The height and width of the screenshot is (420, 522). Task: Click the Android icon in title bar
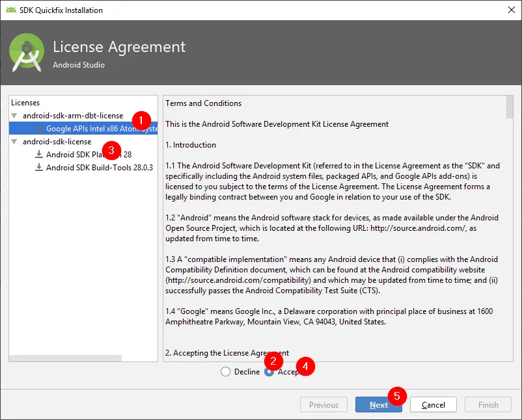(x=10, y=10)
